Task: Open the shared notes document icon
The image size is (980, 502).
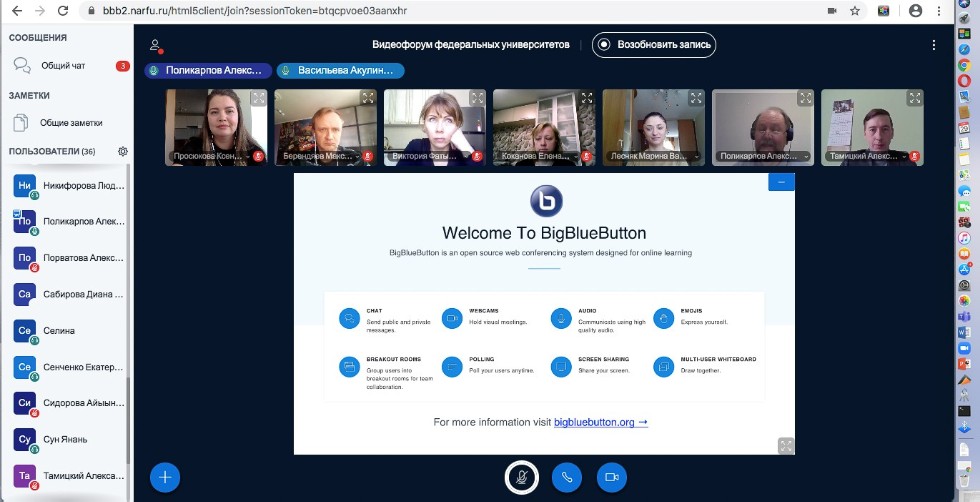Action: pos(21,123)
